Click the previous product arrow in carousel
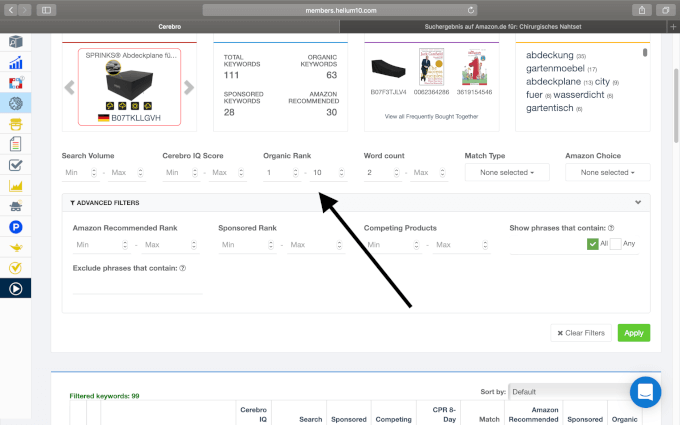Image resolution: width=680 pixels, height=425 pixels. 69,87
